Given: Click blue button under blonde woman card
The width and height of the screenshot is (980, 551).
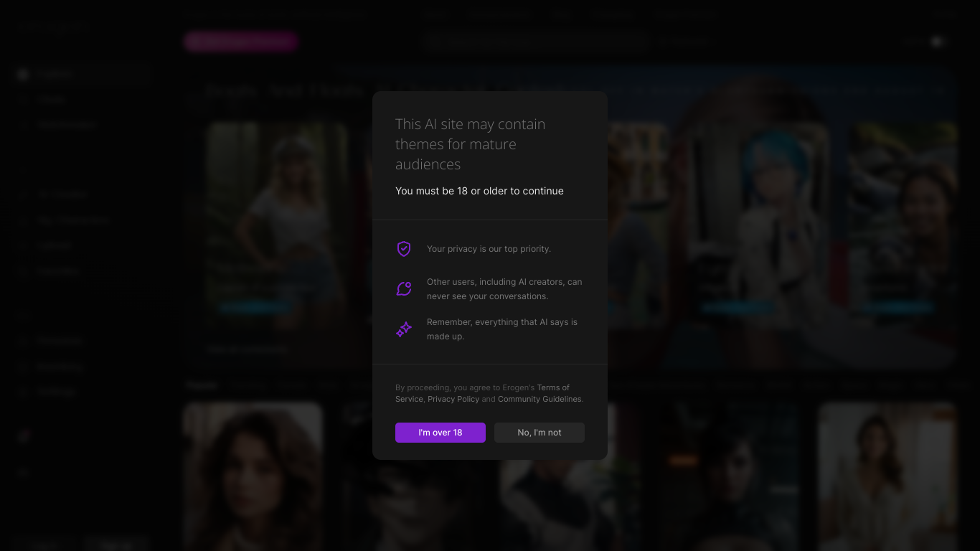Looking at the screenshot, I should coord(255,307).
